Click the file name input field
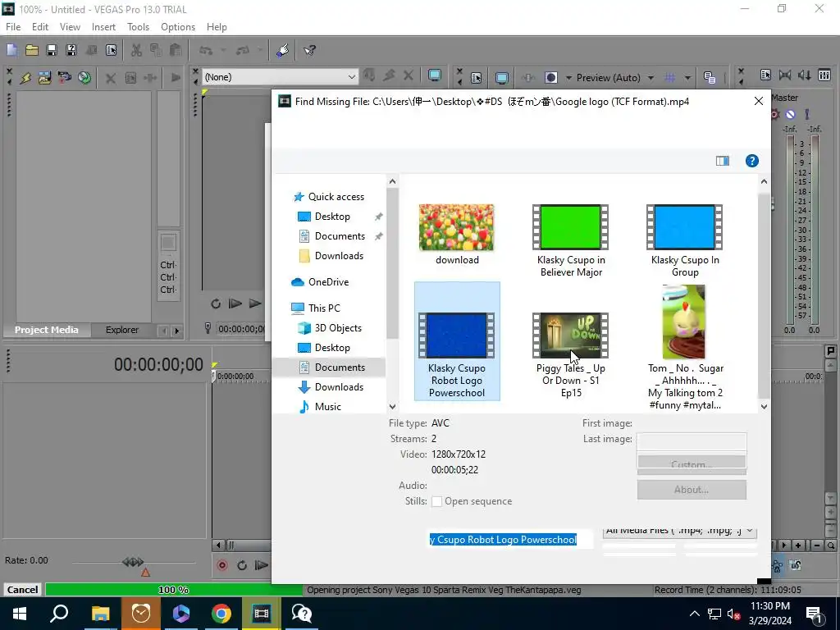Viewport: 840px width, 630px height. pos(510,540)
